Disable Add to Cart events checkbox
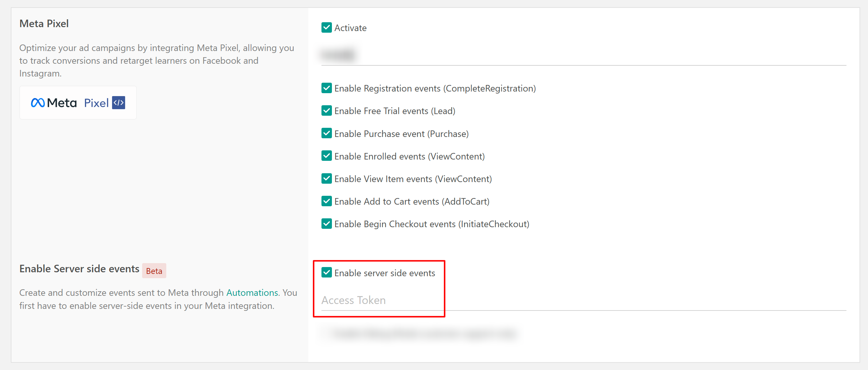 (x=326, y=201)
